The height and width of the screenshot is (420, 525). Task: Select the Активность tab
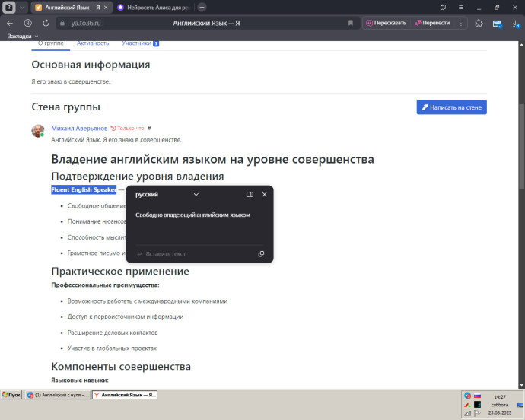tap(93, 43)
